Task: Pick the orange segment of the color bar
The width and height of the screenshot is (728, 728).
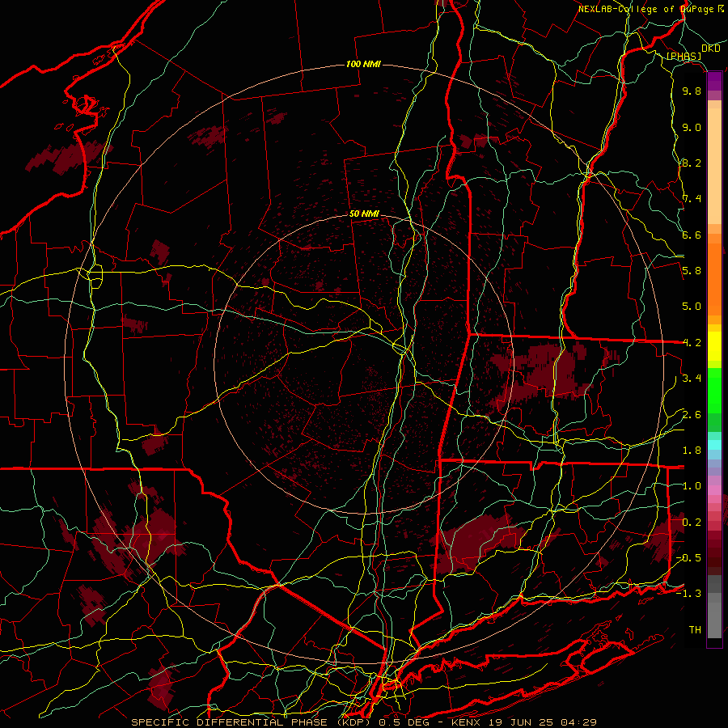Action: pos(714,279)
